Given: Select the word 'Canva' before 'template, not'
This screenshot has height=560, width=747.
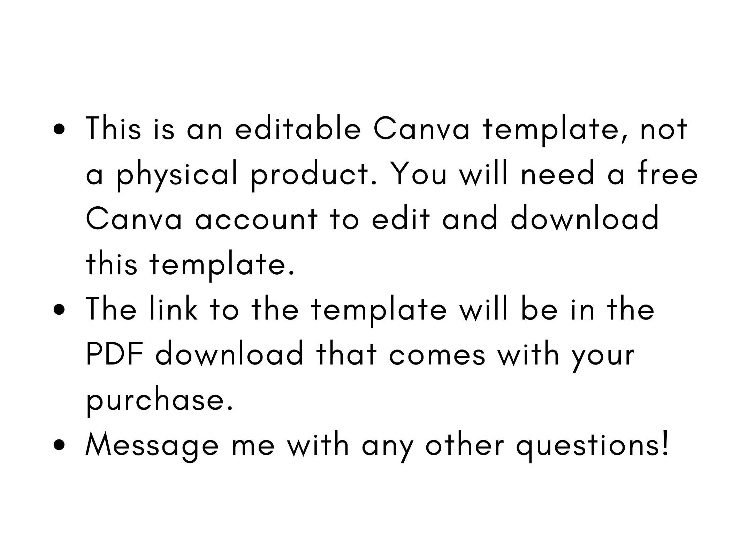Looking at the screenshot, I should pos(421,129).
